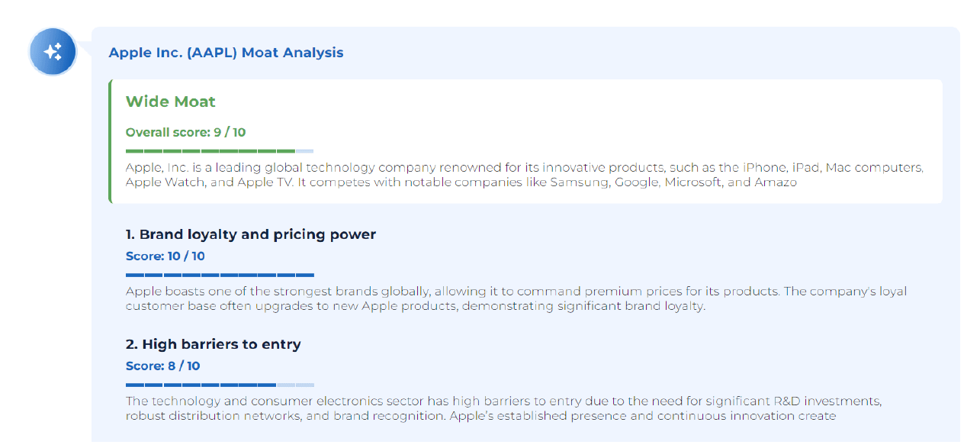Click the Overall score: 9 / 10 label
Viewport: 980px width, 448px height.
pos(185,132)
